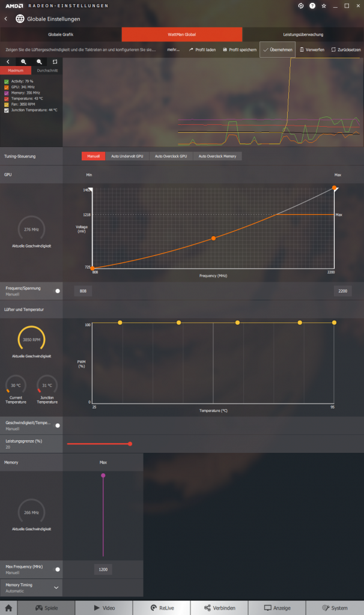Select Auto Undervolt GPU
The height and width of the screenshot is (615, 364).
tap(127, 156)
